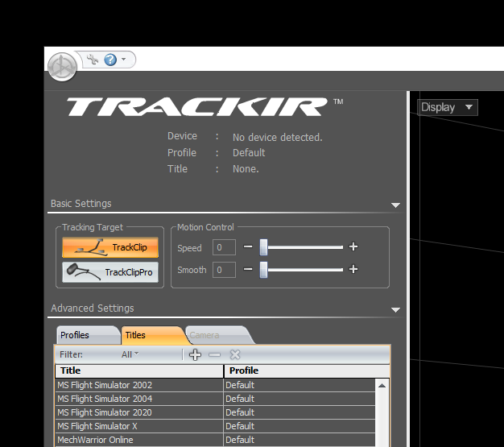The width and height of the screenshot is (504, 447).
Task: Open the TrackIR application orb menu
Action: pos(62,66)
